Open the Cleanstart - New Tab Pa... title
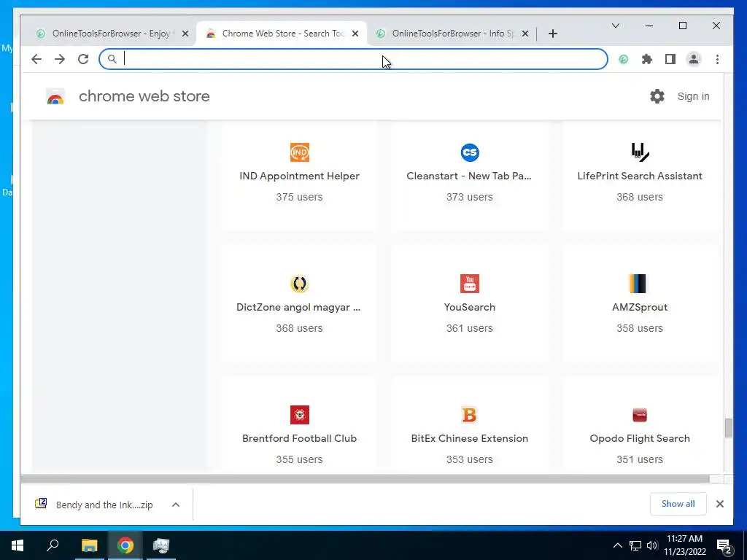 coord(469,176)
